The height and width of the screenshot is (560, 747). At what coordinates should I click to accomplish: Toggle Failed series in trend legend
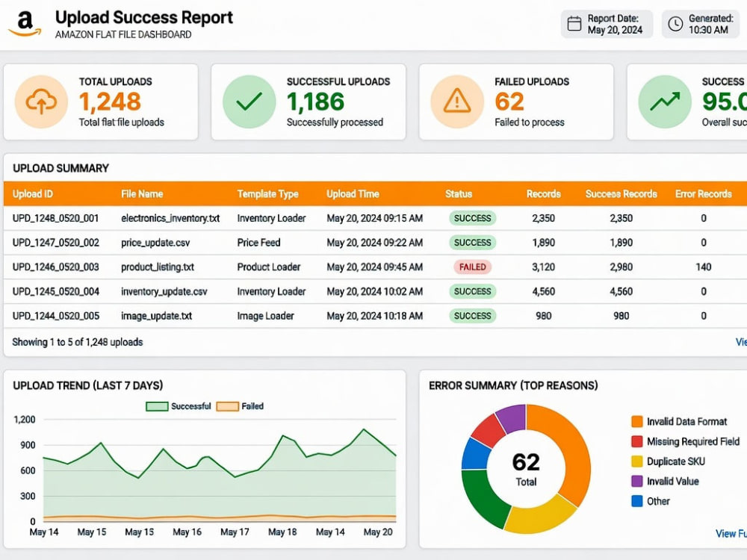[x=240, y=406]
